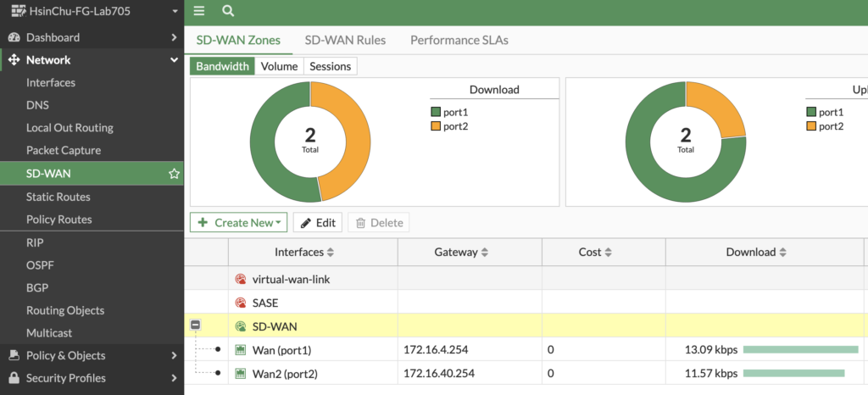Click the hamburger menu icon in top bar

[199, 11]
